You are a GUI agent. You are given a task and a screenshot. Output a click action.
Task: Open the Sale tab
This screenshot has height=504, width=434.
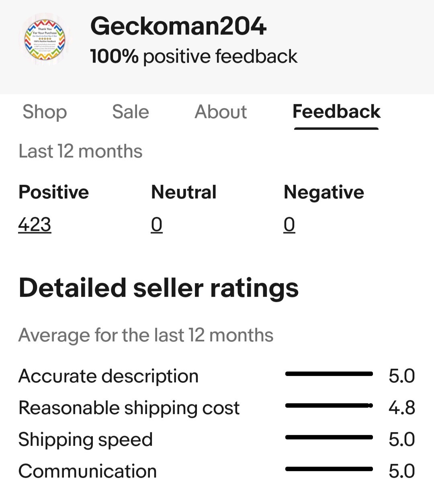tap(131, 112)
